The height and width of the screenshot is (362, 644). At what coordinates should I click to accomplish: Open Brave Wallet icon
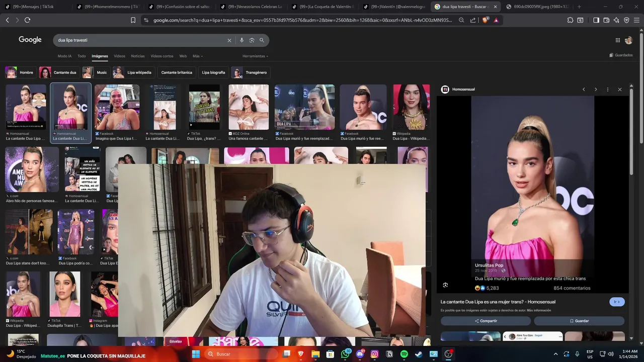tap(606, 20)
